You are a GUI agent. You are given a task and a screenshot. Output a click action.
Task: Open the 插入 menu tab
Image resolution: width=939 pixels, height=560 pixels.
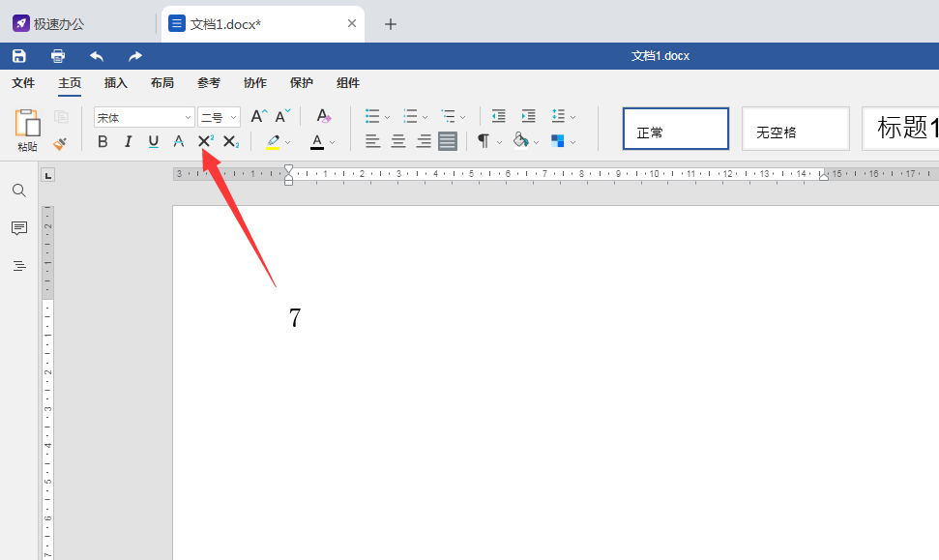point(116,82)
